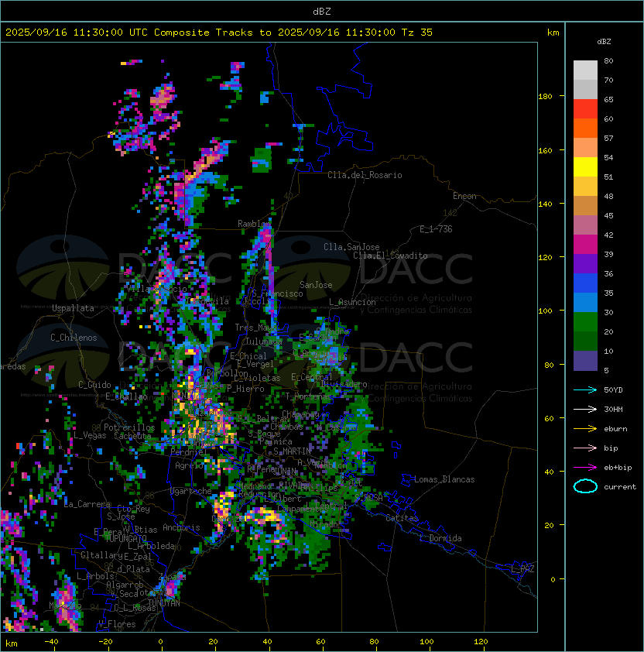Image resolution: width=644 pixels, height=652 pixels.
Task: Click the 'V_Flores' map label
Action: [117, 624]
